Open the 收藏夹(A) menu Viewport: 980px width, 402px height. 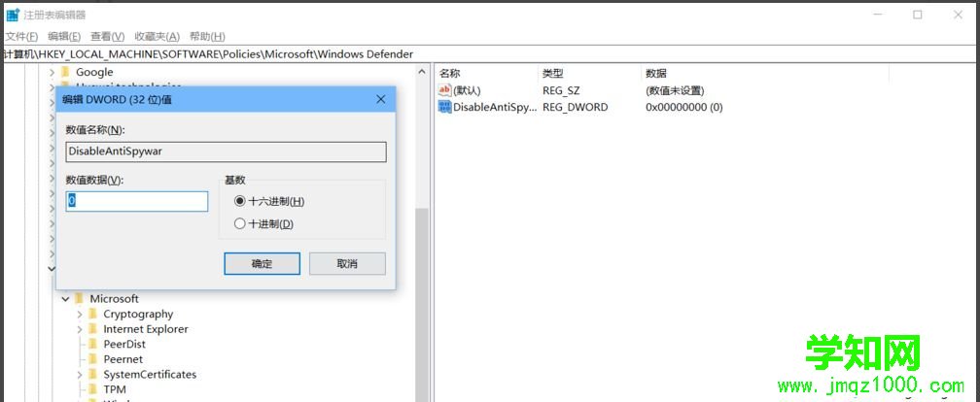[157, 36]
